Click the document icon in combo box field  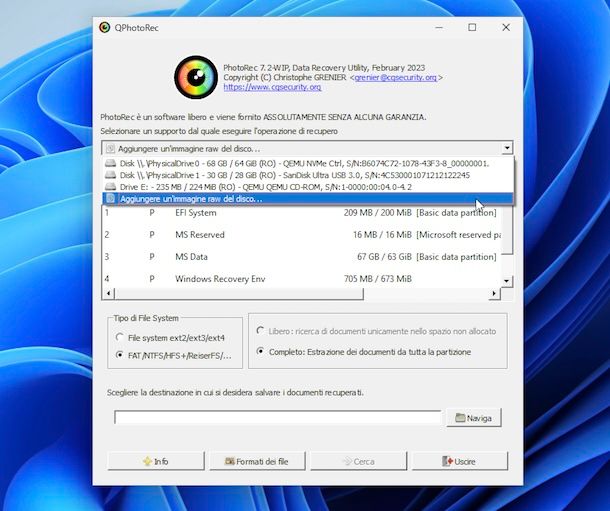coord(110,149)
